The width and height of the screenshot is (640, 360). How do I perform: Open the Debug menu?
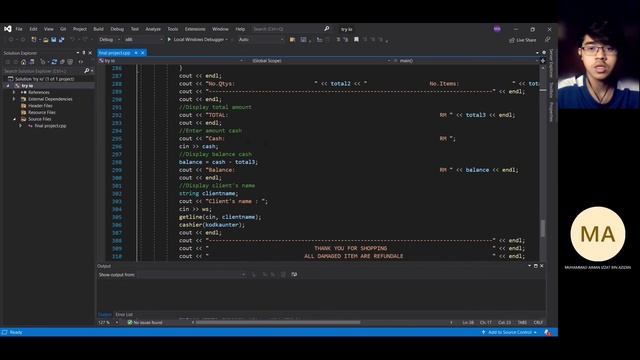pos(117,29)
